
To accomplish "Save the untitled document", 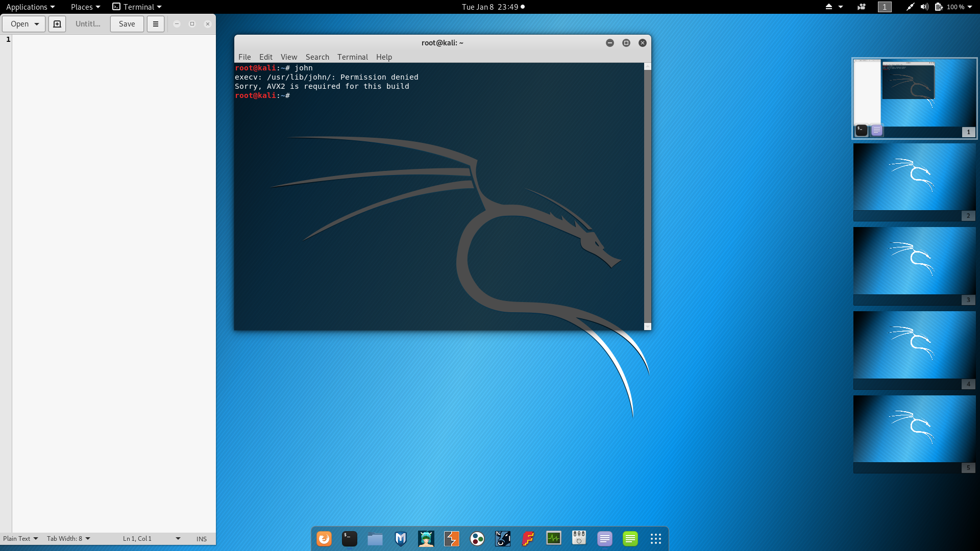I will tap(127, 24).
